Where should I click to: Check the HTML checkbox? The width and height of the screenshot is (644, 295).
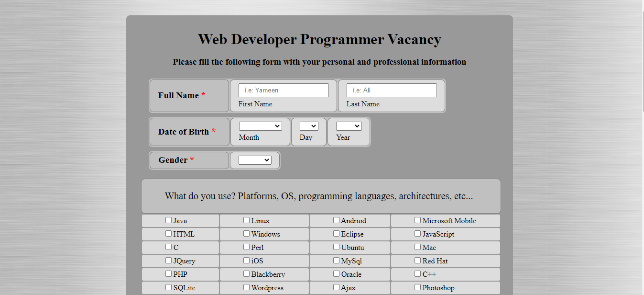click(x=168, y=233)
